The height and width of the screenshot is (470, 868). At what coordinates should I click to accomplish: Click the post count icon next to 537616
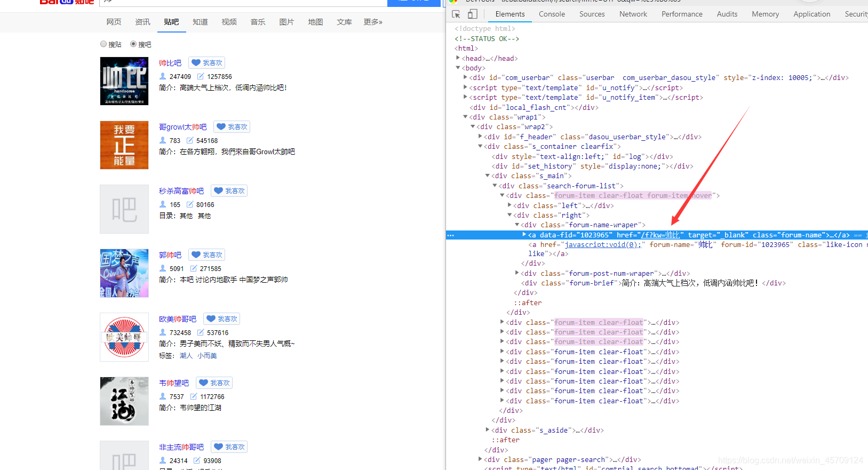pos(201,332)
